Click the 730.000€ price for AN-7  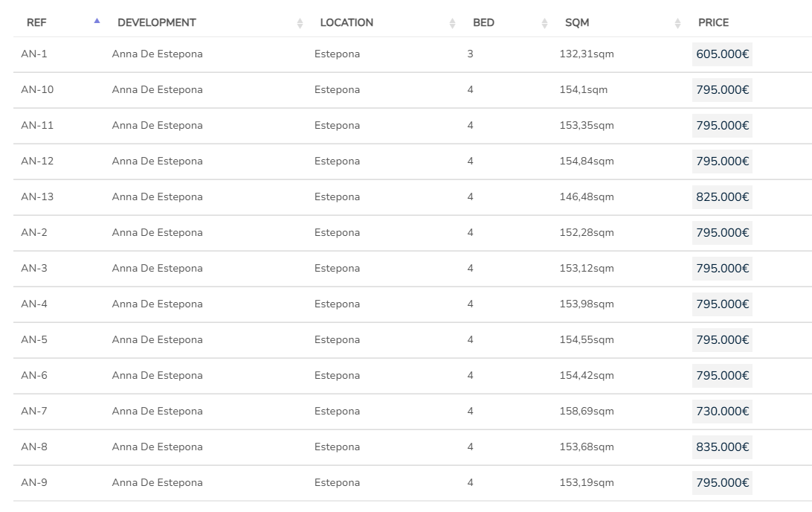(722, 412)
